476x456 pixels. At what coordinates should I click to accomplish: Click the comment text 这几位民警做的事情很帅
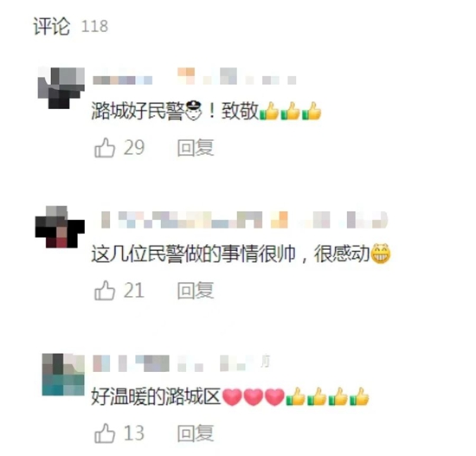click(194, 254)
